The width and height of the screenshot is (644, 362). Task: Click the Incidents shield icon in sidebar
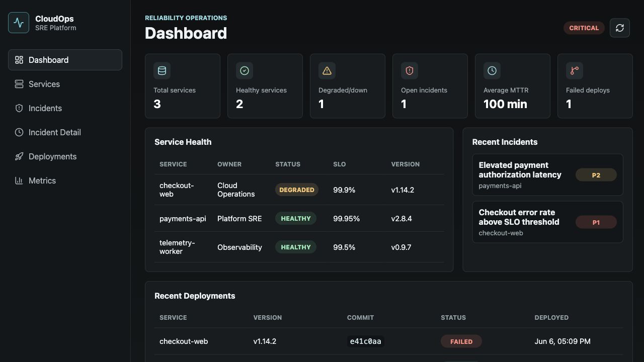(x=19, y=108)
